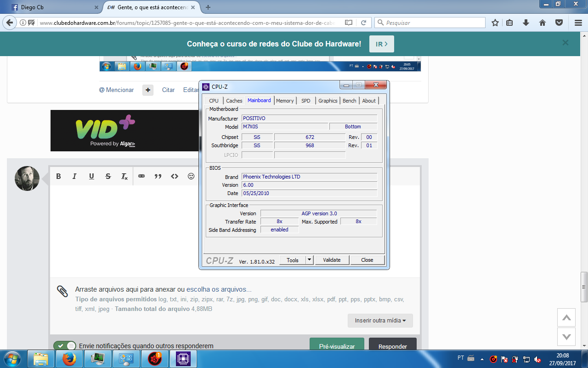
Task: Open the Firefox downloads arrow
Action: [526, 23]
